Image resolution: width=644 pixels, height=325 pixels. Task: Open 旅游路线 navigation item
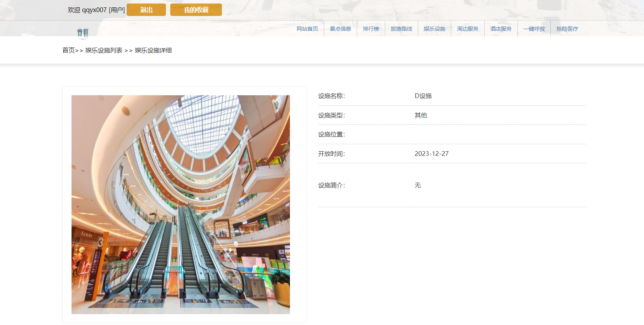401,29
